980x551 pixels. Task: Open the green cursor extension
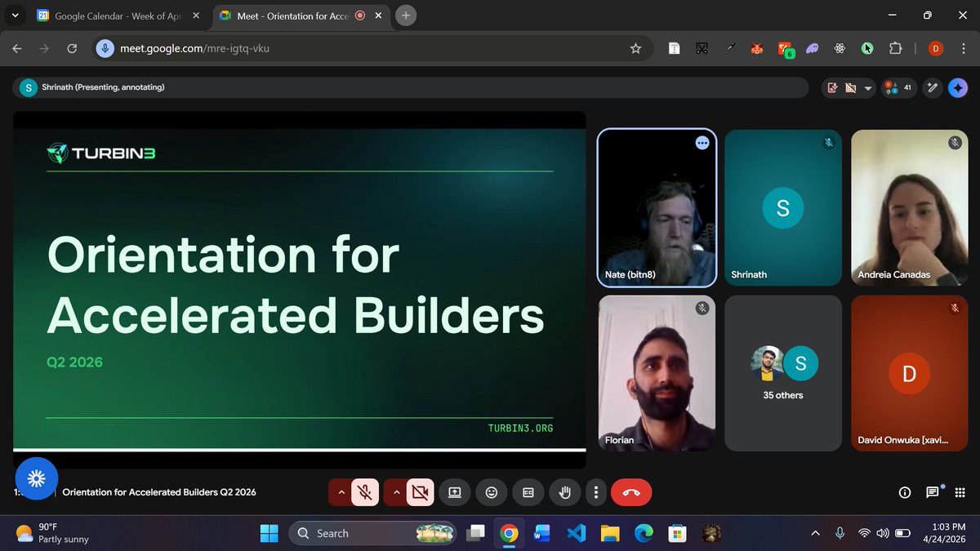[867, 49]
